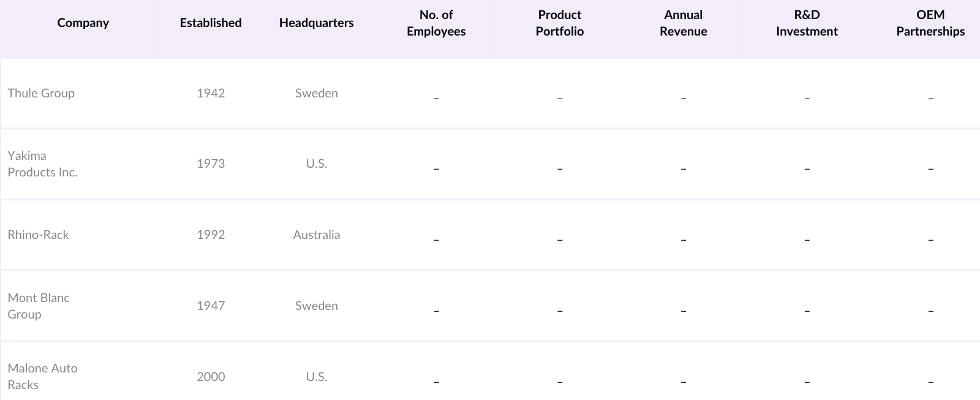
Task: Select the Headquarters column header
Action: [x=316, y=23]
